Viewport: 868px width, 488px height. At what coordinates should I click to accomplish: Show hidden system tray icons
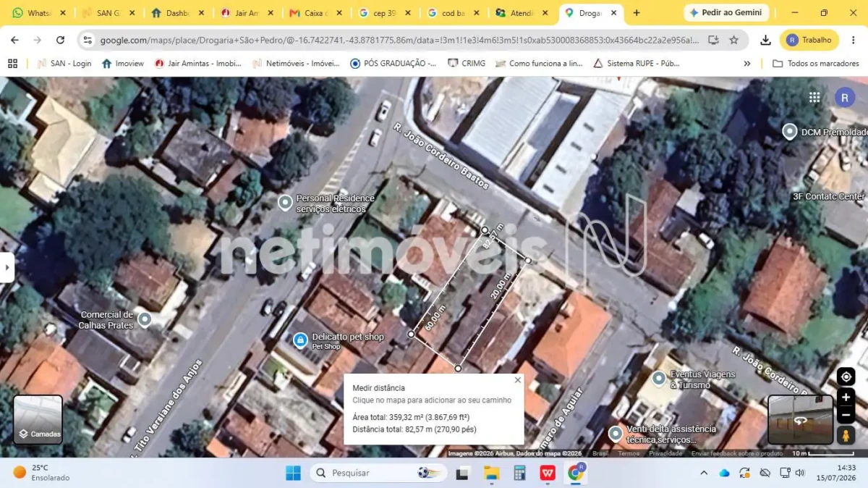704,473
